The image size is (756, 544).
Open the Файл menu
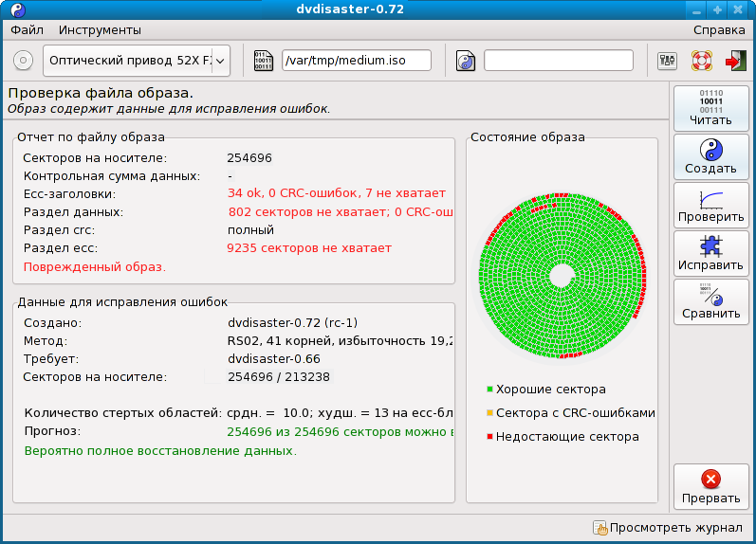[27, 30]
